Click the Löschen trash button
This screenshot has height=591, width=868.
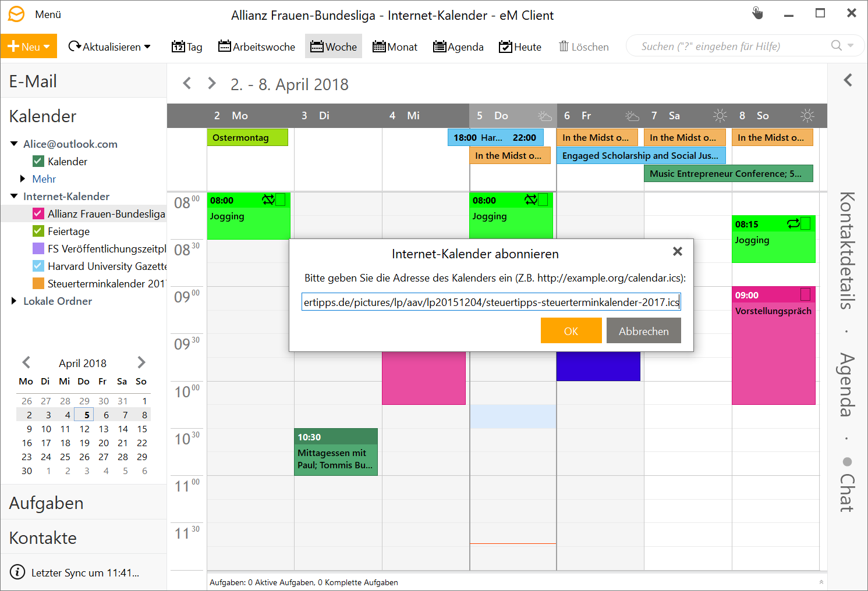click(x=584, y=47)
